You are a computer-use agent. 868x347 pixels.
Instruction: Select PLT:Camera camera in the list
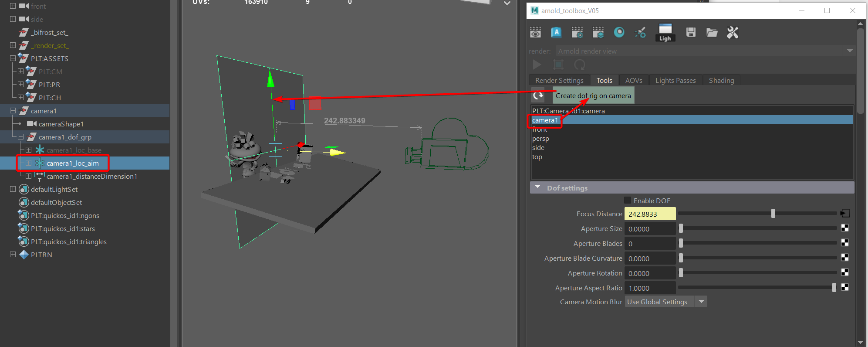tap(692, 111)
